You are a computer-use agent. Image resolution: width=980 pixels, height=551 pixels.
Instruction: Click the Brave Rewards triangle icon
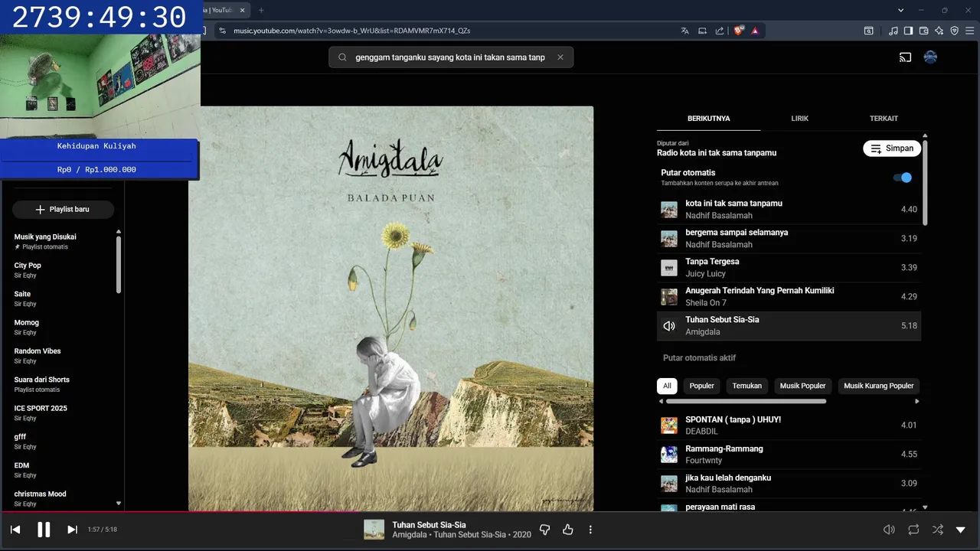pyautogui.click(x=755, y=31)
